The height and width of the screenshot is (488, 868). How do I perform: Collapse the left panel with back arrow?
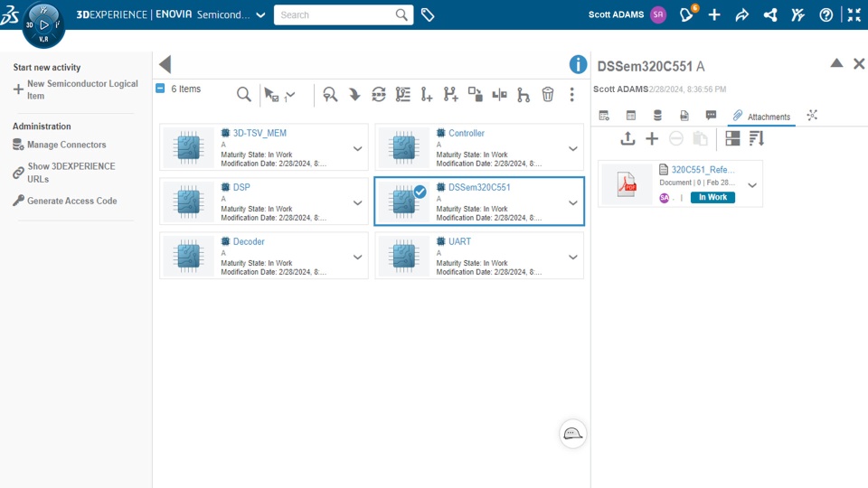[x=165, y=64]
